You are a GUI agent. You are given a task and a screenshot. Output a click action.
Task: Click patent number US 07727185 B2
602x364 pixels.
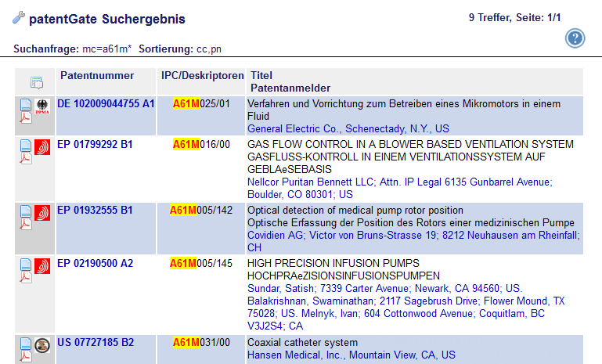96,343
